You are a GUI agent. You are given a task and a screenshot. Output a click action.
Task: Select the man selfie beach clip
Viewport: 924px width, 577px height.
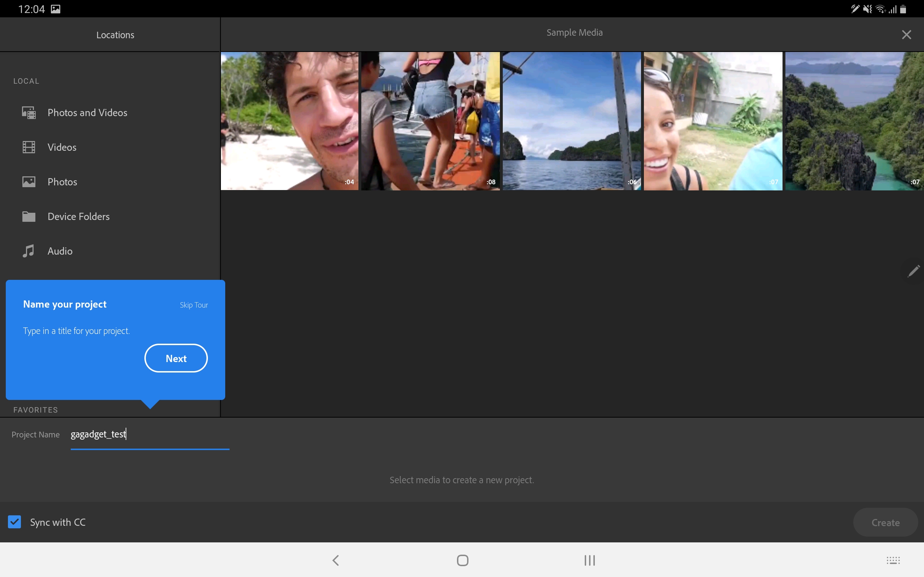click(289, 121)
